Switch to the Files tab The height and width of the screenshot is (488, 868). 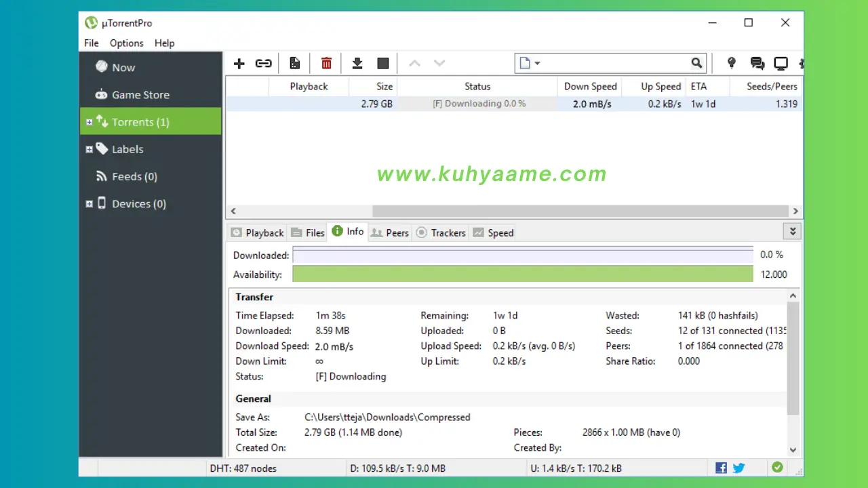[x=308, y=232]
